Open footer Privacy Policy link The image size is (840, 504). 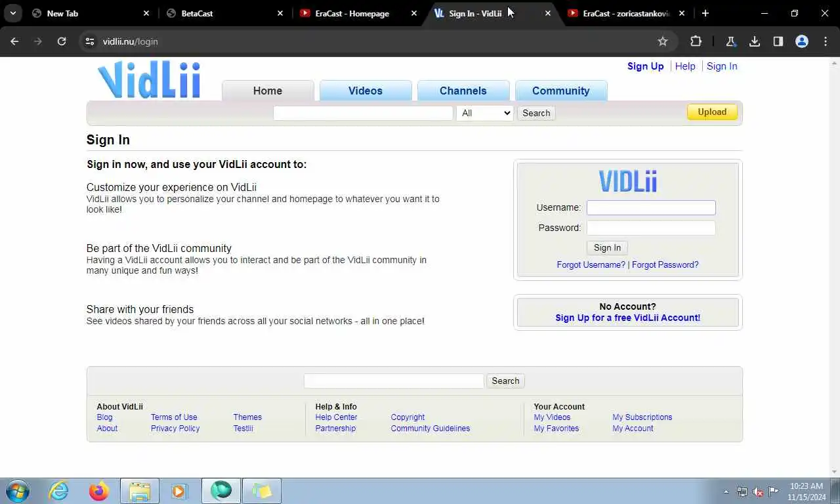tap(175, 429)
